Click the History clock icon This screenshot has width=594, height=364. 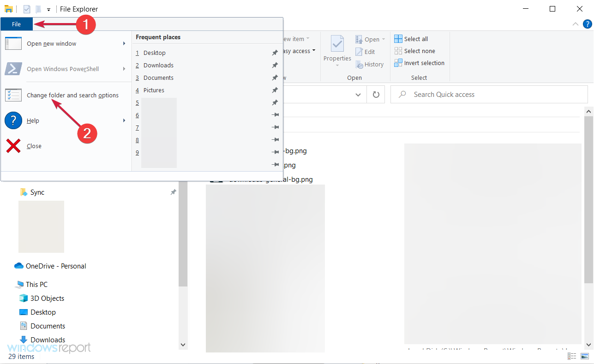pos(359,65)
